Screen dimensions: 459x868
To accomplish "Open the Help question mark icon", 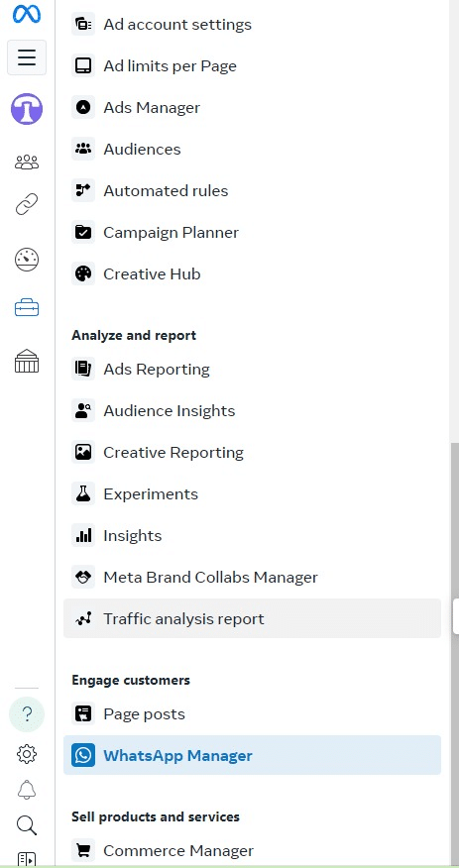I will (x=27, y=714).
